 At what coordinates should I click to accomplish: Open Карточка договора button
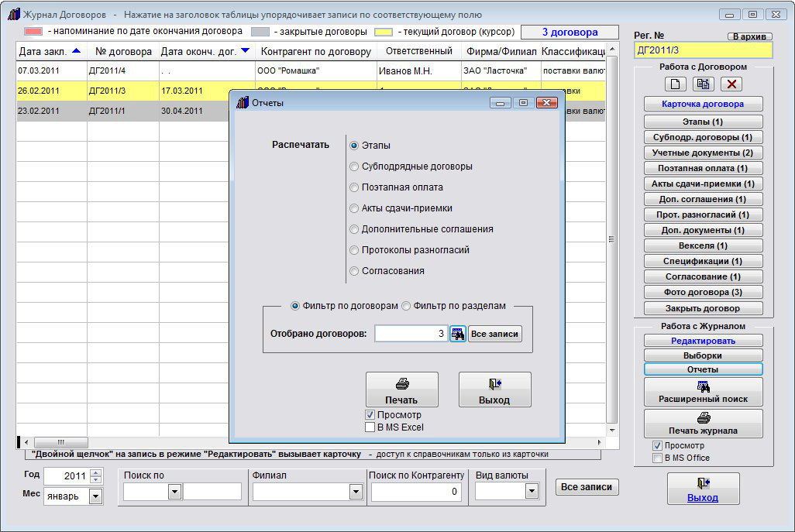pyautogui.click(x=703, y=104)
